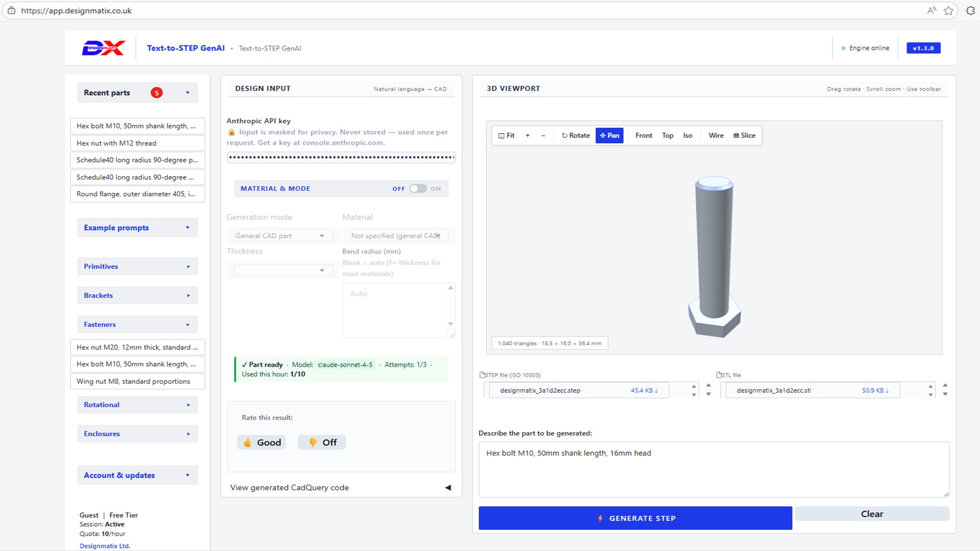
Task: Switch viewport to Front view
Action: [644, 135]
